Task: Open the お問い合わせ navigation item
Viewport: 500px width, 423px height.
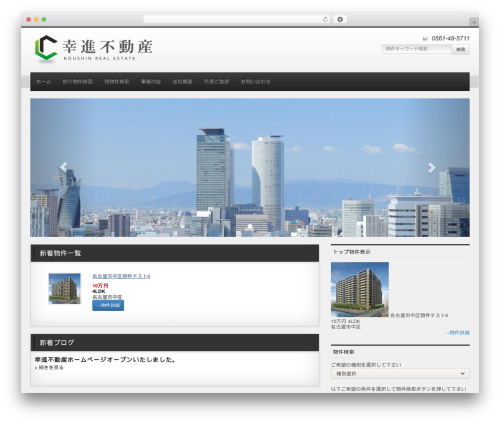Action: (256, 82)
